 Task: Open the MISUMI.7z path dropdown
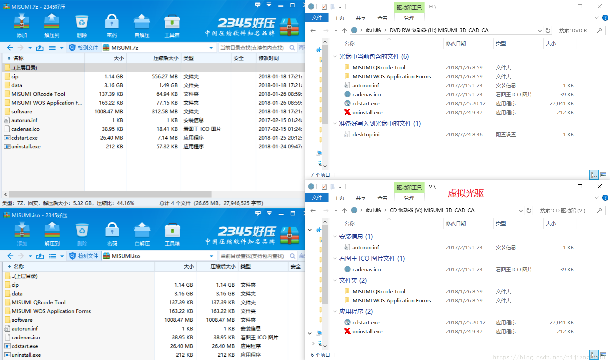pos(211,48)
